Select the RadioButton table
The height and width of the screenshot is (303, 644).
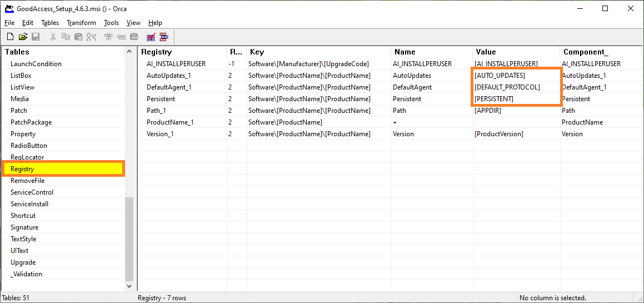click(x=29, y=146)
